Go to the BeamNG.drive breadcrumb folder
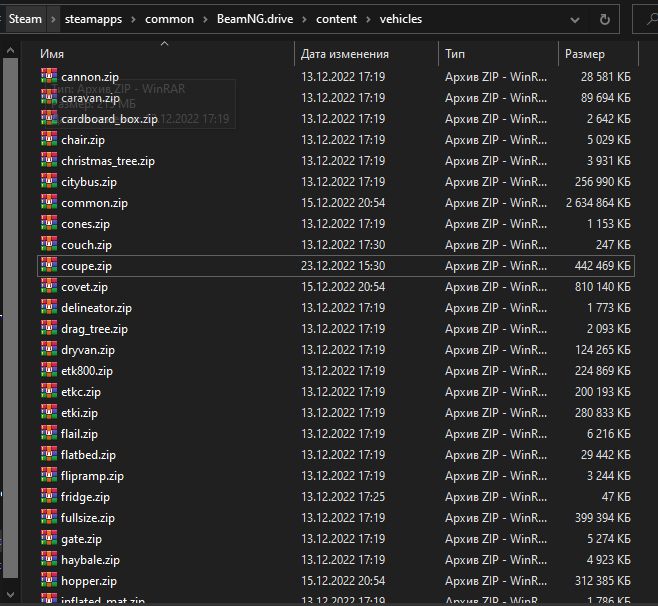The image size is (658, 606). (255, 19)
